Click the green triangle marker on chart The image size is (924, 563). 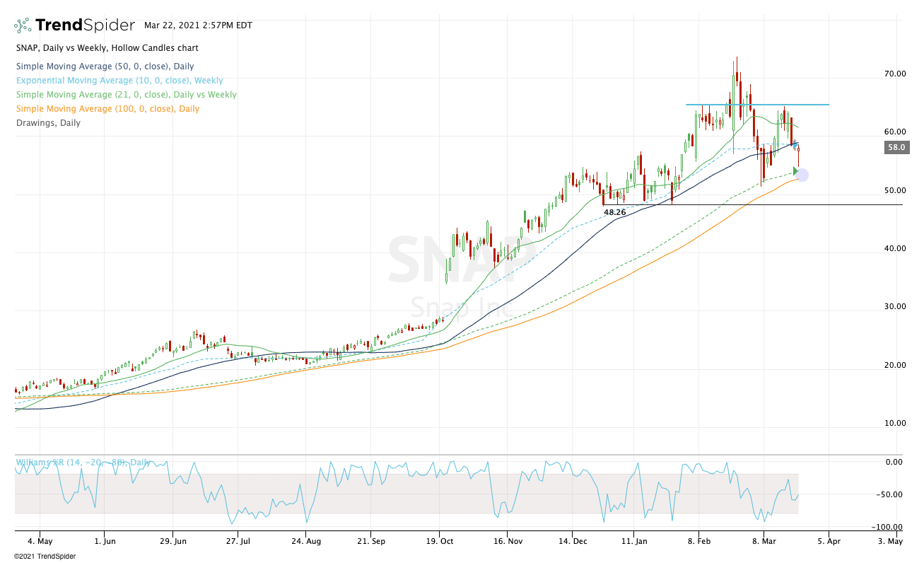click(x=796, y=170)
